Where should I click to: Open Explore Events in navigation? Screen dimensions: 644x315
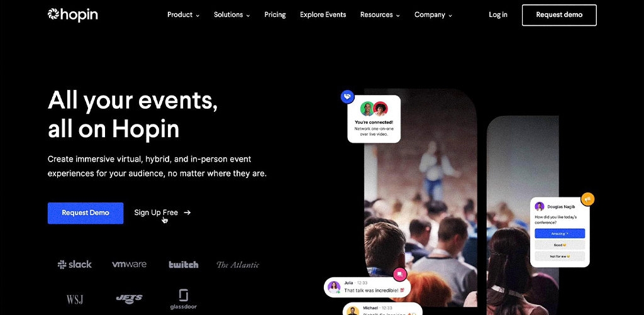point(323,15)
